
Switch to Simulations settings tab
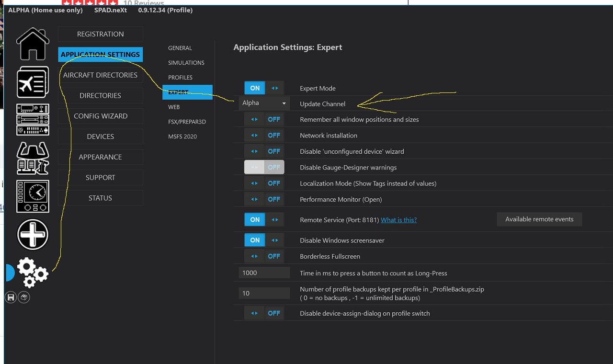click(x=186, y=63)
